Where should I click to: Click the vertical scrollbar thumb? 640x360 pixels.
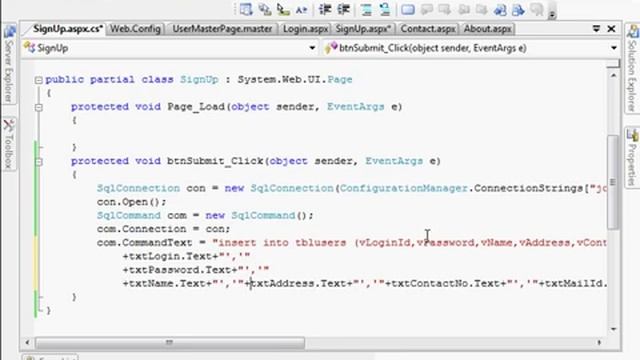613,182
